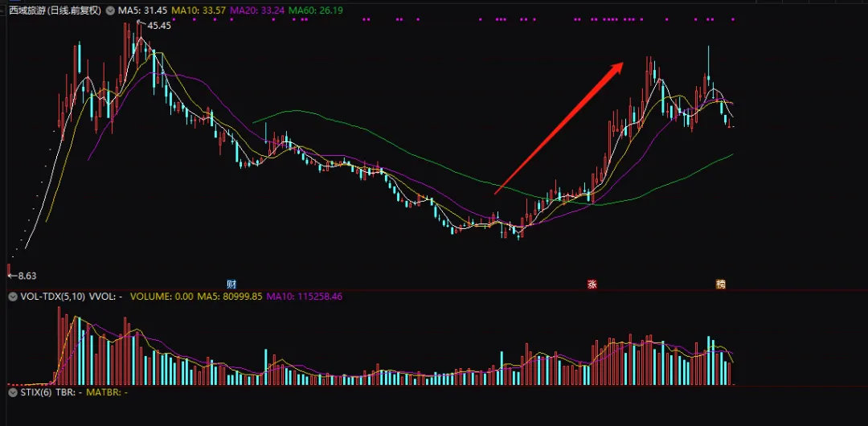
Task: Click the red 涨 limit-up marker
Action: pyautogui.click(x=592, y=285)
